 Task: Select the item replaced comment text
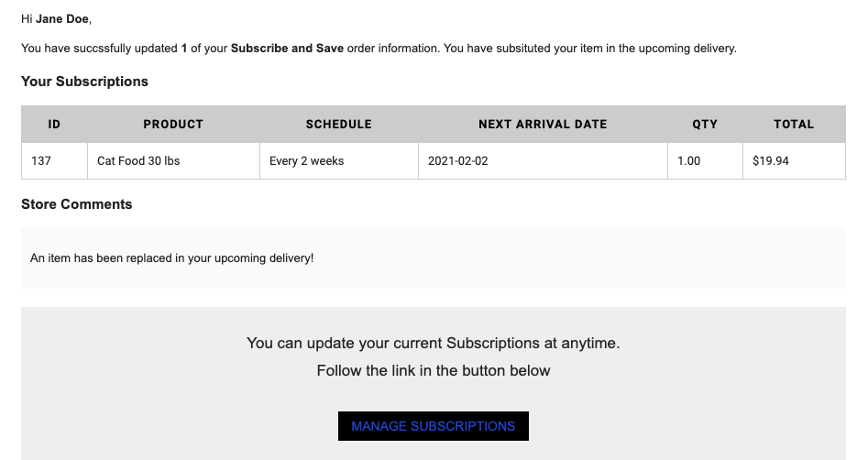tap(171, 258)
